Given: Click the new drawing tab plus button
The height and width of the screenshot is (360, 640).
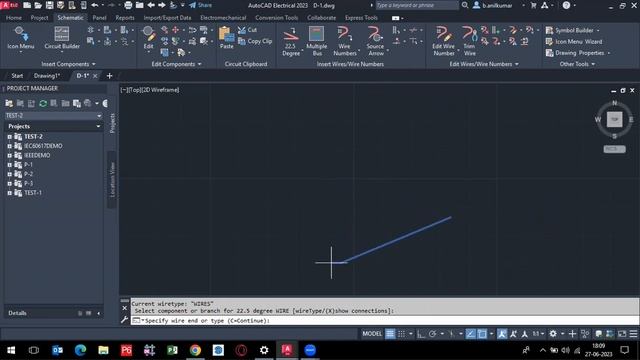Looking at the screenshot, I should pyautogui.click(x=109, y=76).
